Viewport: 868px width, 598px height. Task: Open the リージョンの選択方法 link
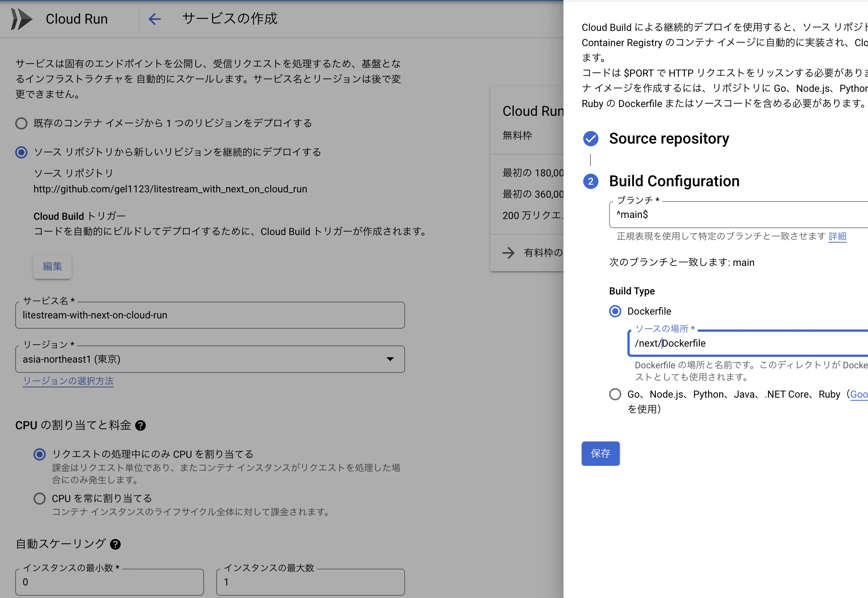pos(69,381)
